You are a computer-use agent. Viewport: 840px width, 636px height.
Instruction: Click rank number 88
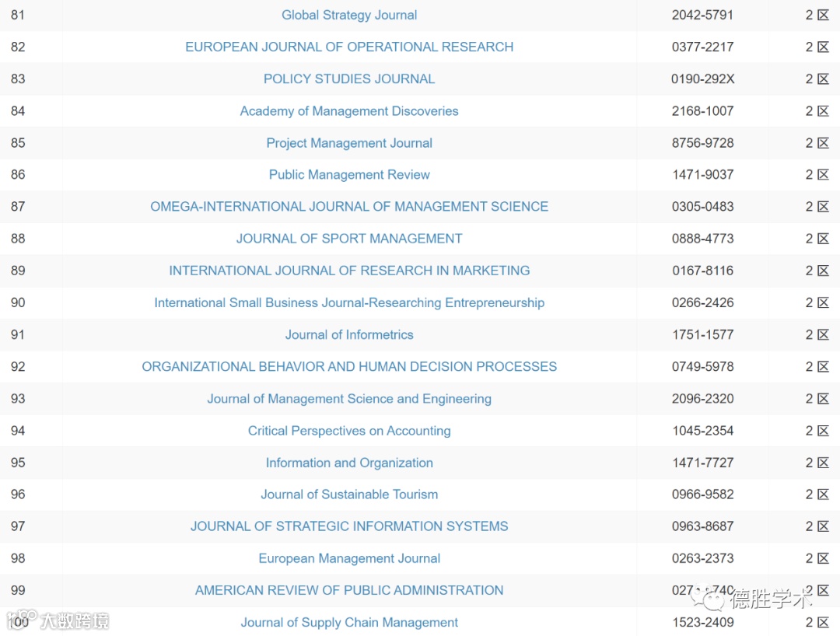pyautogui.click(x=18, y=238)
